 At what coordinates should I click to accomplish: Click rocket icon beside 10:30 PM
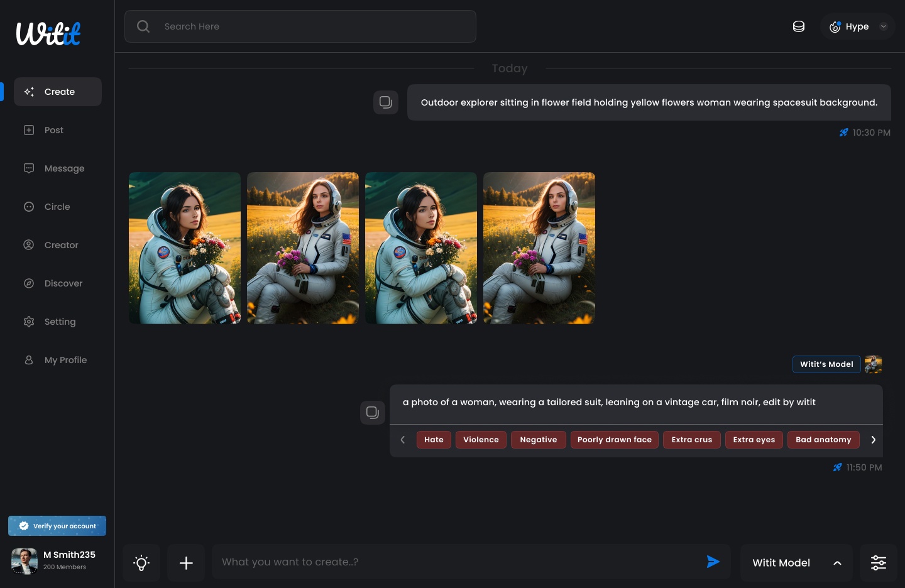click(844, 133)
